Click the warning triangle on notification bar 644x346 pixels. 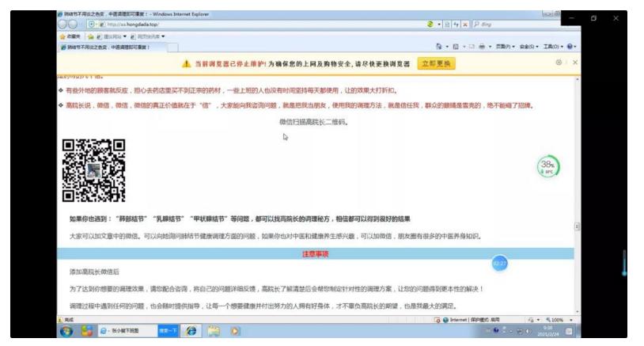186,63
